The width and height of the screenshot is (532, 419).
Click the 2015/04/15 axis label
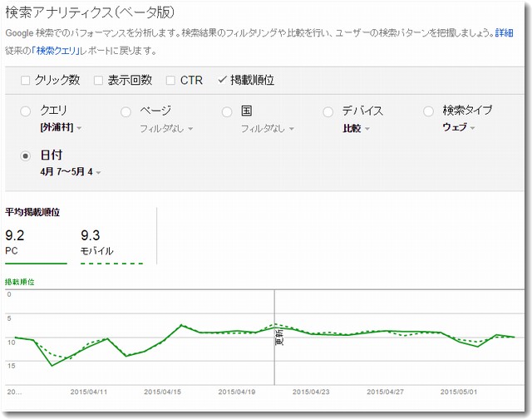click(163, 392)
